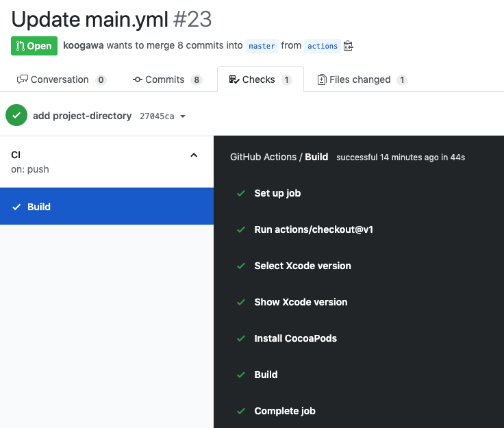Click the on: push trigger text
The height and width of the screenshot is (428, 504).
point(30,169)
